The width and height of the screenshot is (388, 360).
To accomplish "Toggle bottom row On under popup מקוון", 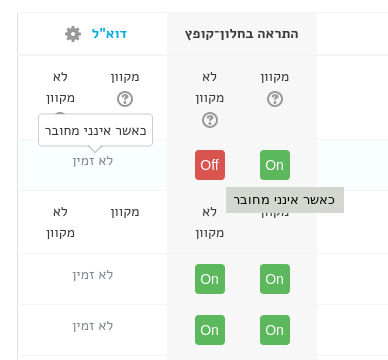I will [x=275, y=330].
